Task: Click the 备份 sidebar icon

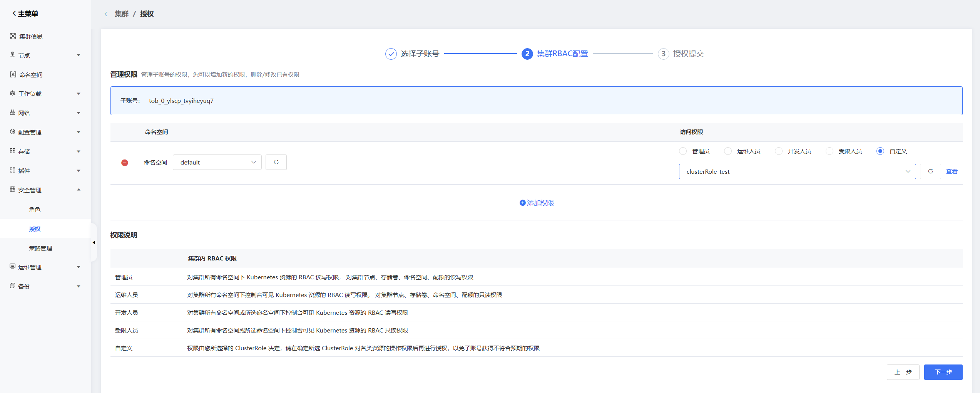Action: pyautogui.click(x=13, y=286)
